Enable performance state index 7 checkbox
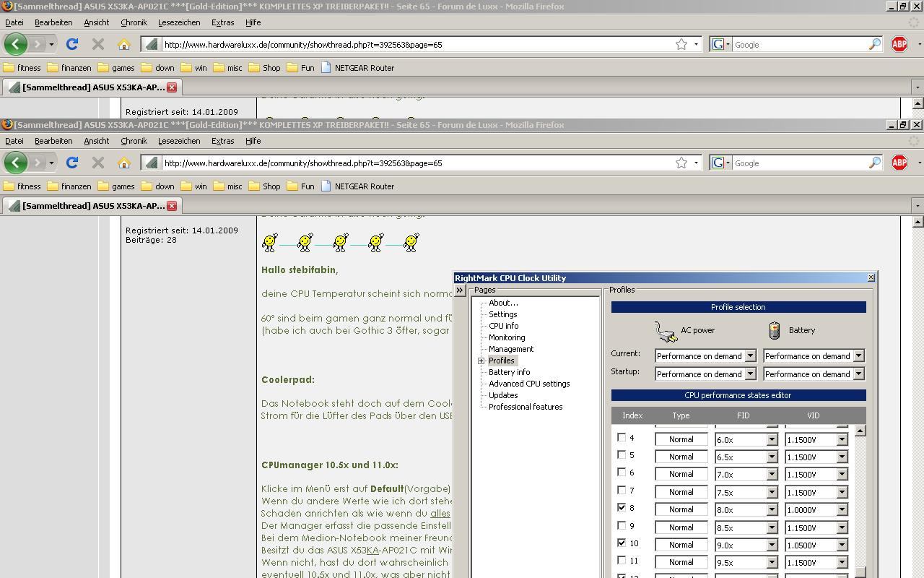The image size is (924, 578). [x=622, y=491]
